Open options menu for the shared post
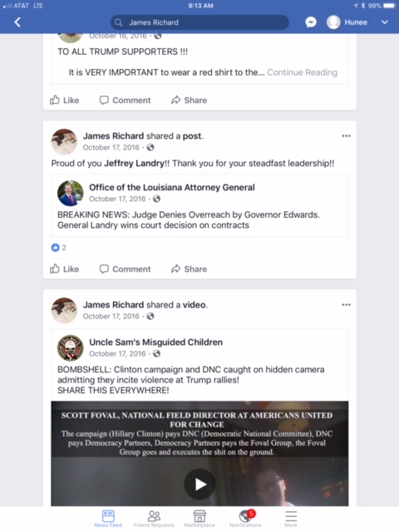Screen dimensions: 399x532 coord(346,136)
